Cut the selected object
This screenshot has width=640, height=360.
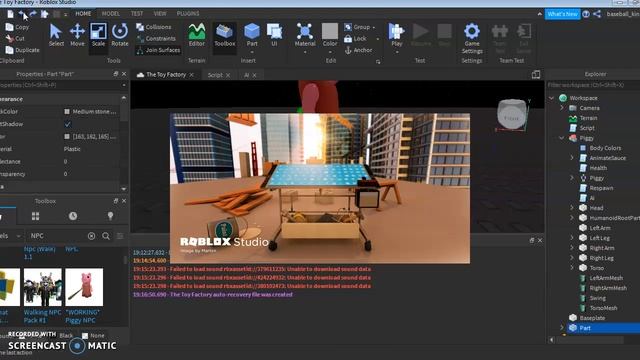tap(15, 39)
